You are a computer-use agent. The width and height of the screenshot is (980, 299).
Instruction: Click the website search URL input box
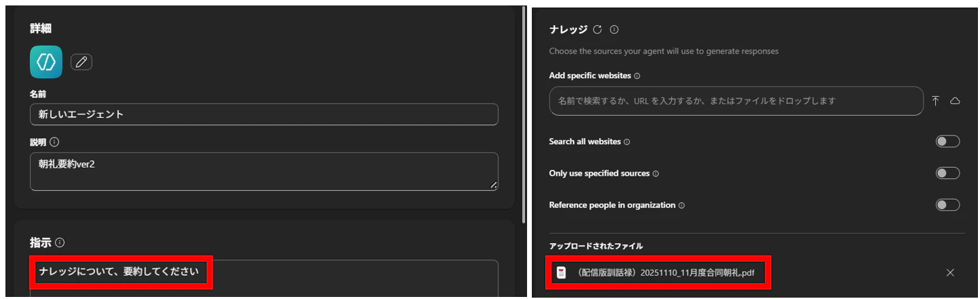pos(736,101)
